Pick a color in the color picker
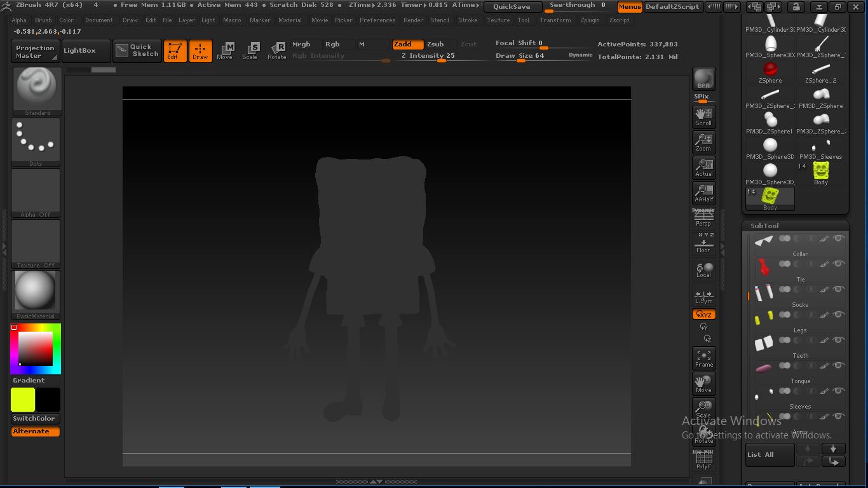Image resolution: width=868 pixels, height=488 pixels. click(36, 349)
